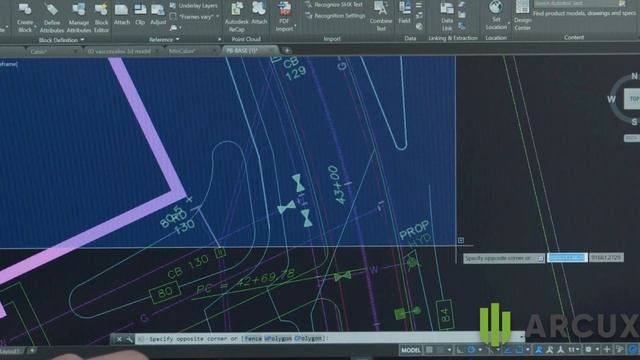Click the TOP face of the ViewCube

pos(632,99)
